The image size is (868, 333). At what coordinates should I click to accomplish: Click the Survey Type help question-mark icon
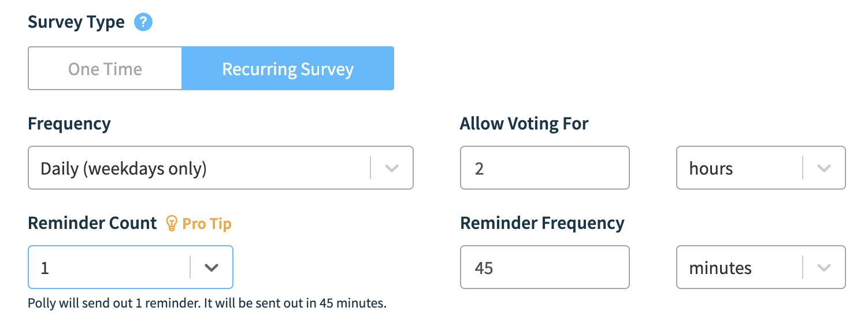tap(143, 23)
